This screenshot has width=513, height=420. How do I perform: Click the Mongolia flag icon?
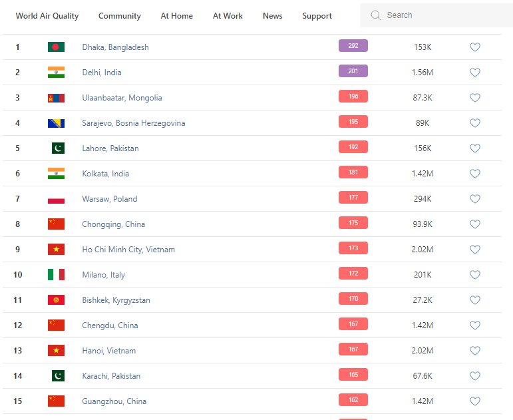point(56,98)
